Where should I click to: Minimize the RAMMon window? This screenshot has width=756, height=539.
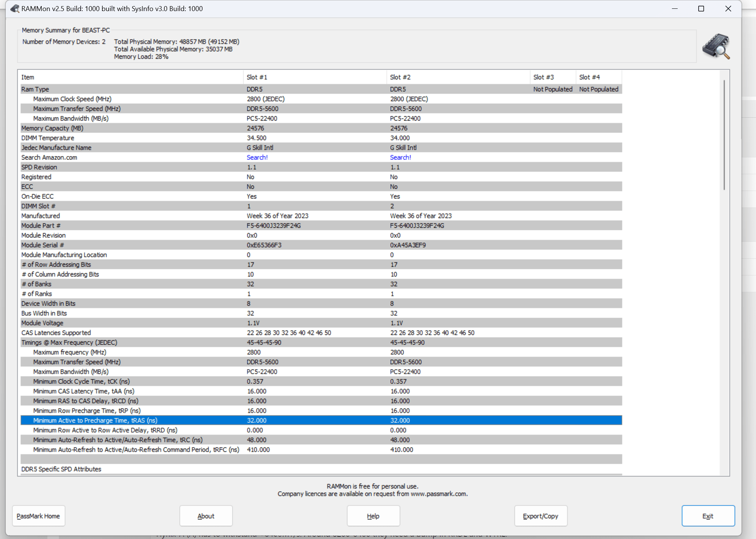click(675, 8)
